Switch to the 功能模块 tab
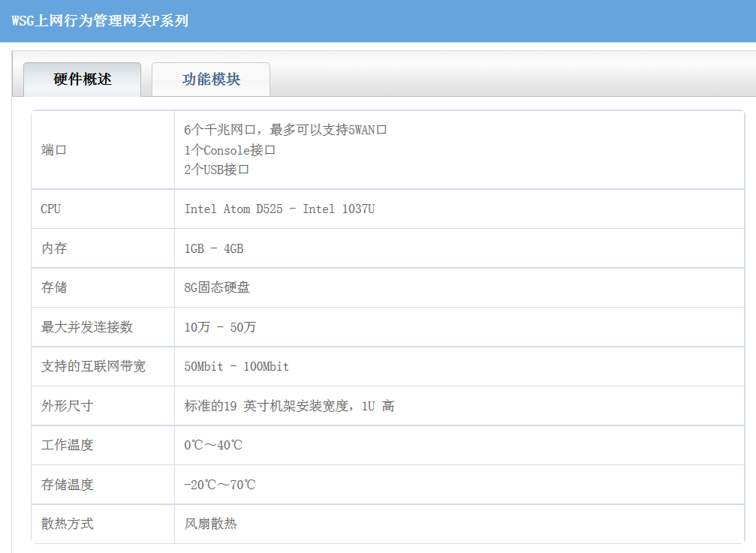 [x=211, y=80]
